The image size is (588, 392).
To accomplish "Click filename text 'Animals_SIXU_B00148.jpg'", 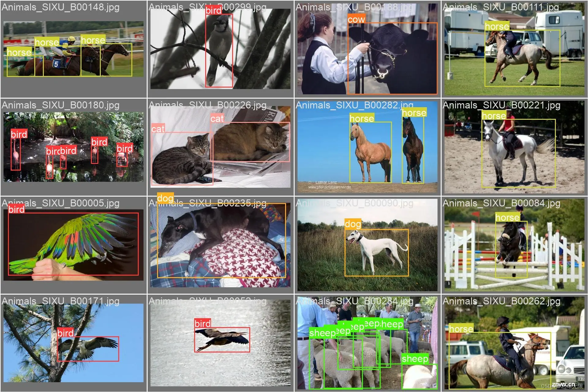I will click(61, 7).
